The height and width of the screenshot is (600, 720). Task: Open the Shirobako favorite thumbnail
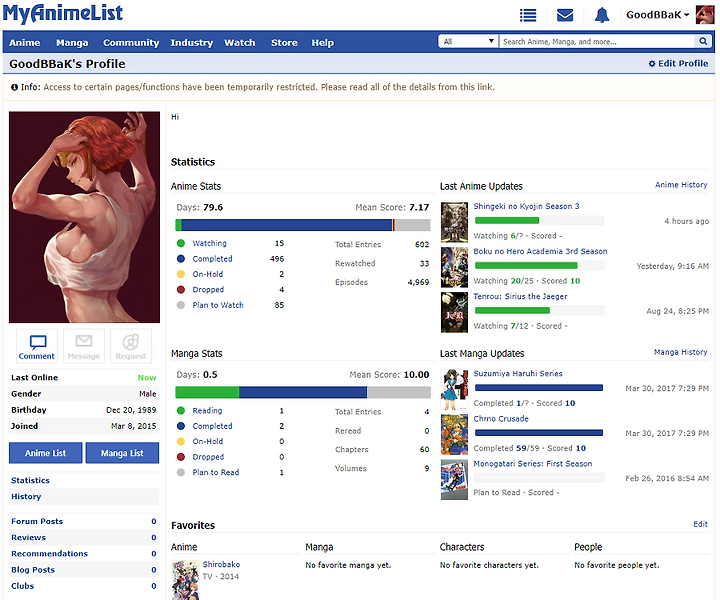[x=186, y=579]
